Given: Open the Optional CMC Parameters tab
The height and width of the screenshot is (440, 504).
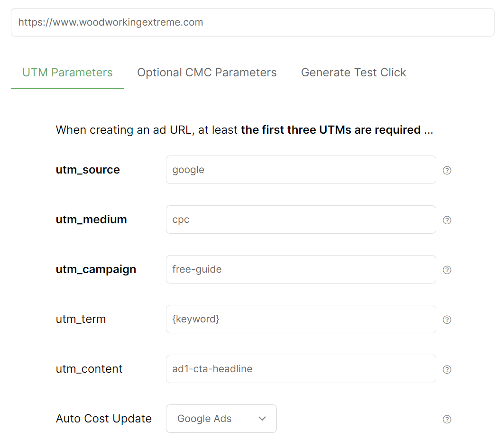Looking at the screenshot, I should coord(207,73).
